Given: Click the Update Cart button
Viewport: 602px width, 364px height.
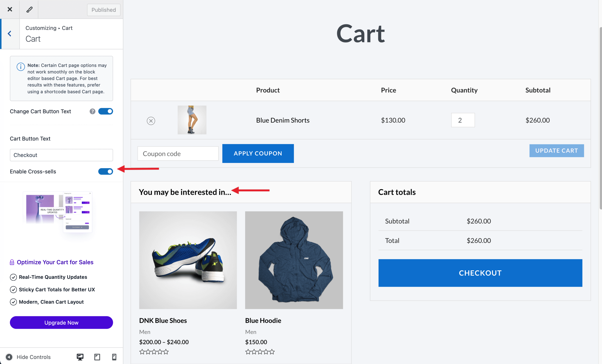Looking at the screenshot, I should pos(556,150).
